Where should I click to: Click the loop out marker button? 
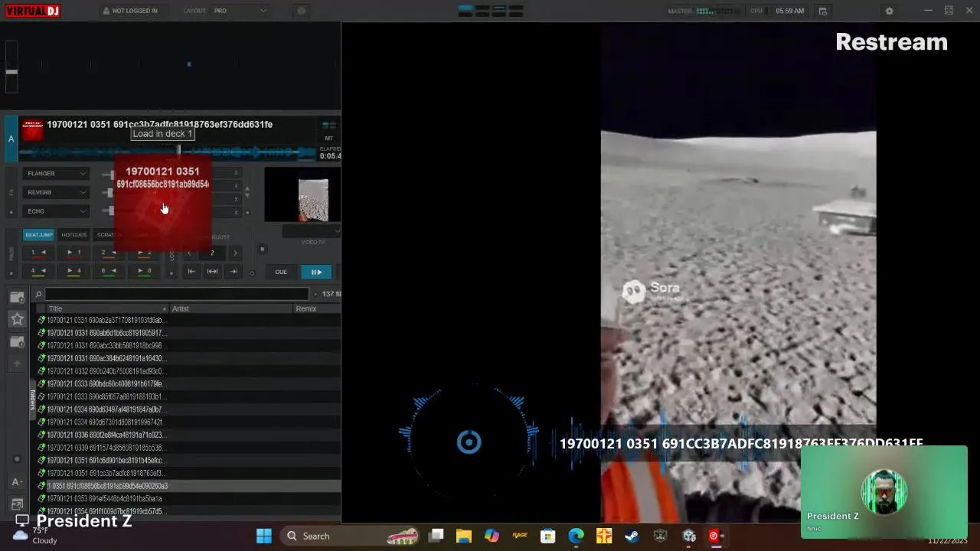[233, 271]
